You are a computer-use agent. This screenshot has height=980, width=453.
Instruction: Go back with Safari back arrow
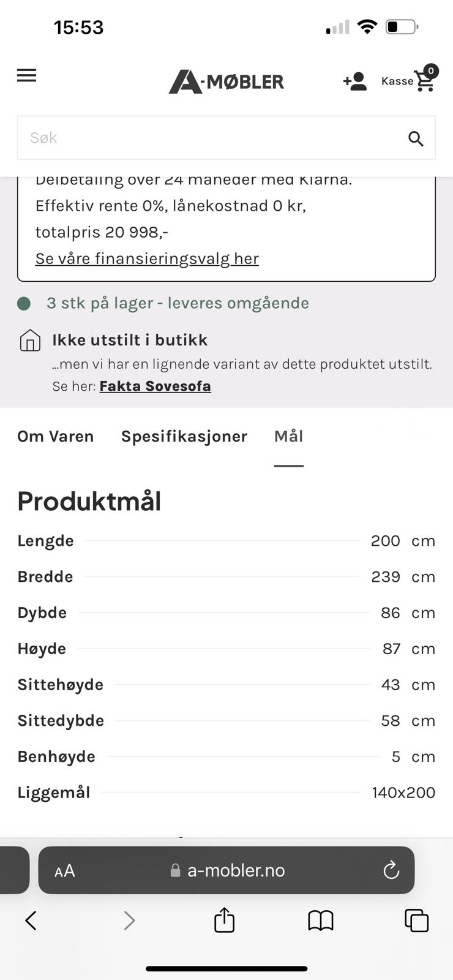coord(31,920)
